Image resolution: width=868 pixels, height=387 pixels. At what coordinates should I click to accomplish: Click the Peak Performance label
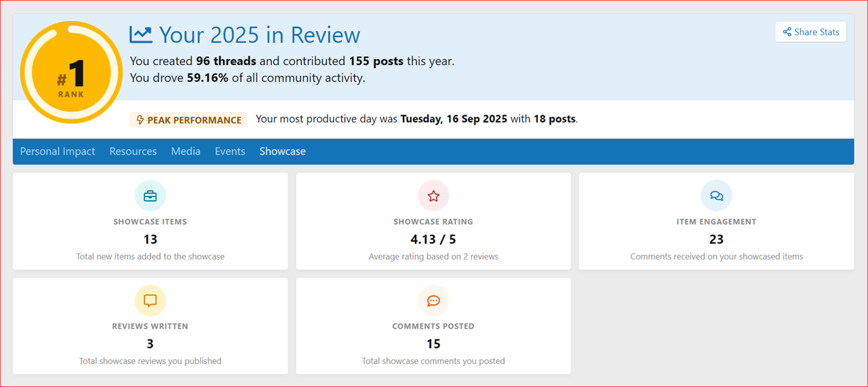point(188,120)
